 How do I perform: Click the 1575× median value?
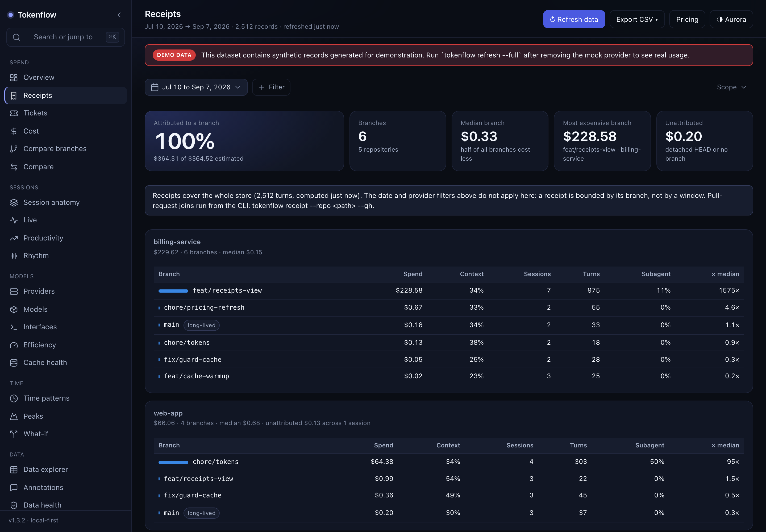(729, 291)
